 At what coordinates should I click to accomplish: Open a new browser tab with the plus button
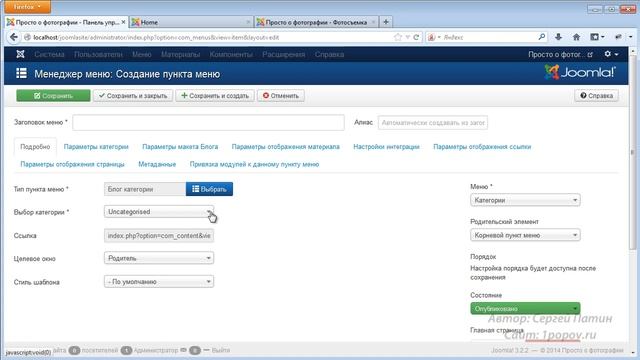pyautogui.click(x=386, y=22)
